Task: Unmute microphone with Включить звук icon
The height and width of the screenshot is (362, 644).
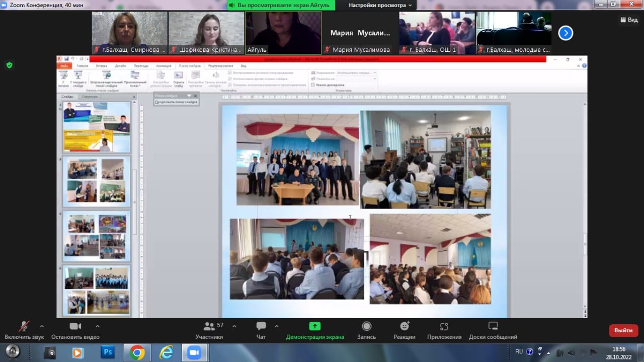Action: [x=24, y=327]
